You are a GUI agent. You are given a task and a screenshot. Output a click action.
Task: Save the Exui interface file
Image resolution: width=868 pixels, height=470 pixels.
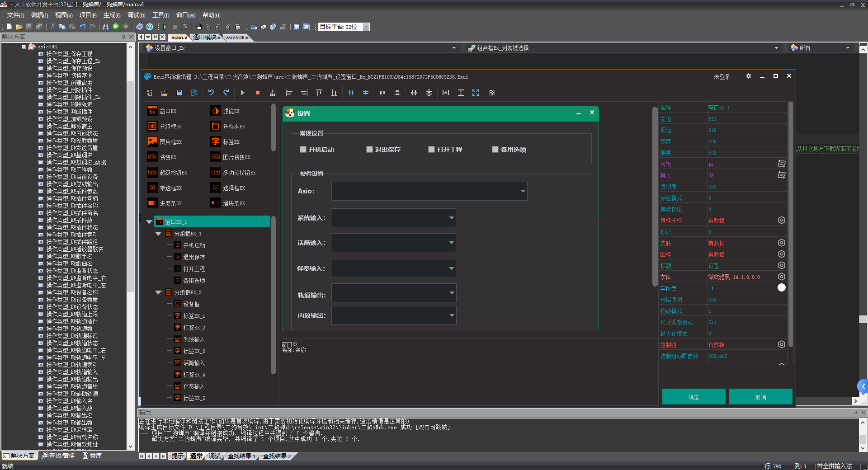(179, 93)
